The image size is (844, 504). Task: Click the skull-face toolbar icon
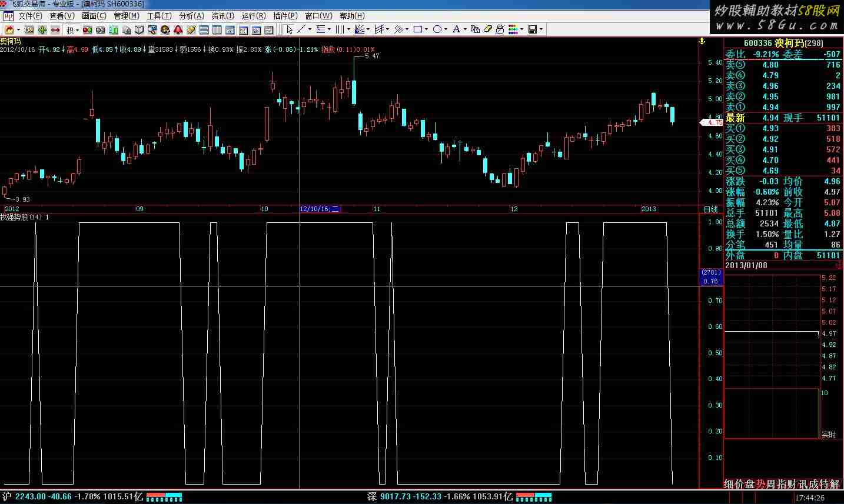(165, 29)
